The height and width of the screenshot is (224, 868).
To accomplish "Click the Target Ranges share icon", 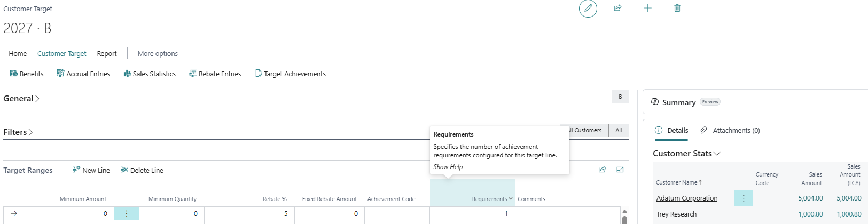I will coord(602,170).
